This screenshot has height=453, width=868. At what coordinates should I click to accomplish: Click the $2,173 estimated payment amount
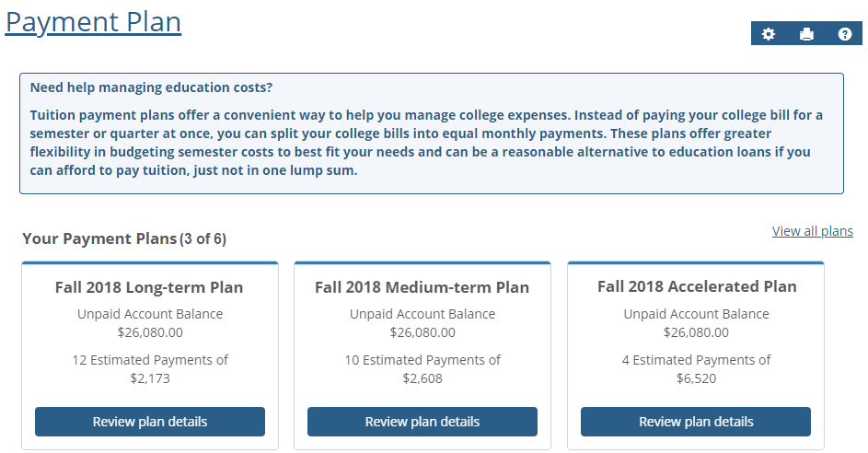point(150,377)
